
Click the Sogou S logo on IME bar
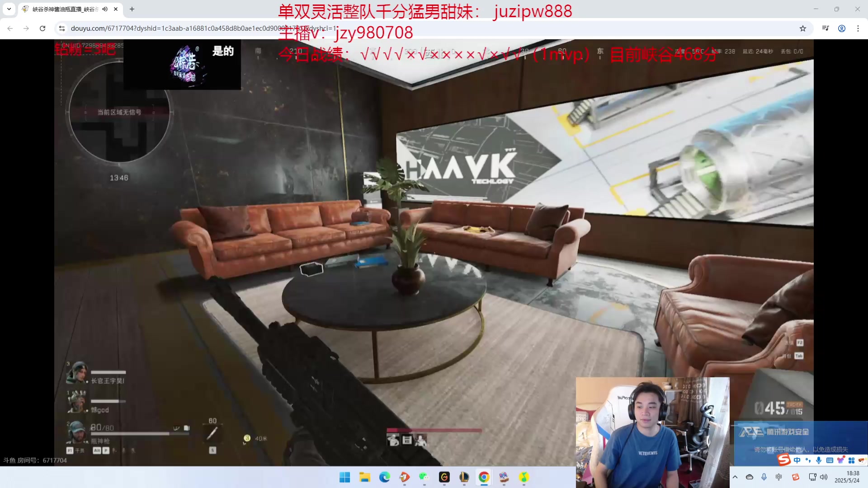pos(784,460)
